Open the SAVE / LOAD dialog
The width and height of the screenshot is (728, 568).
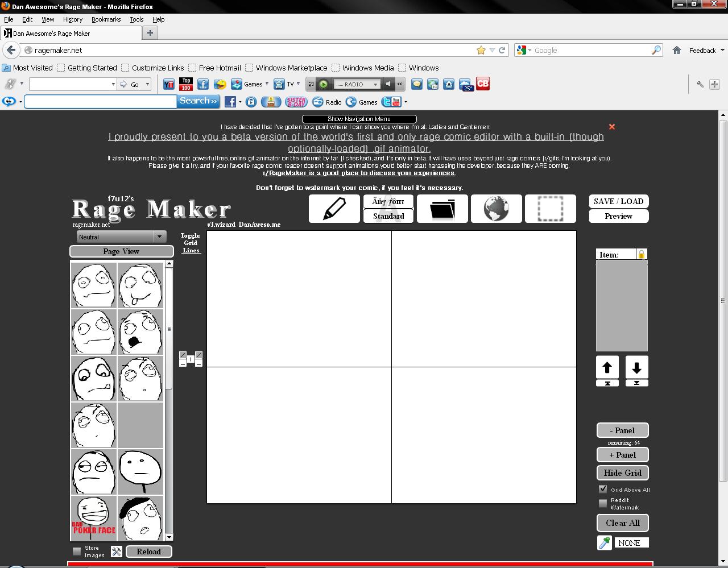[618, 201]
